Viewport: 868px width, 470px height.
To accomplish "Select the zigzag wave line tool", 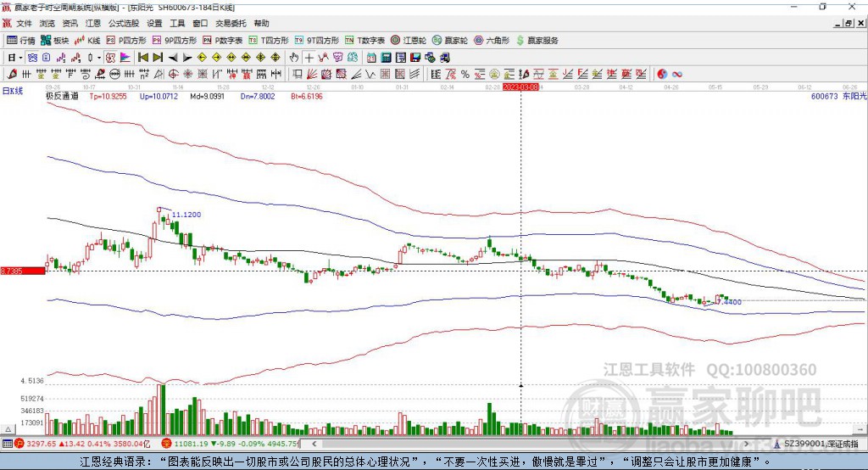I will tap(370, 75).
